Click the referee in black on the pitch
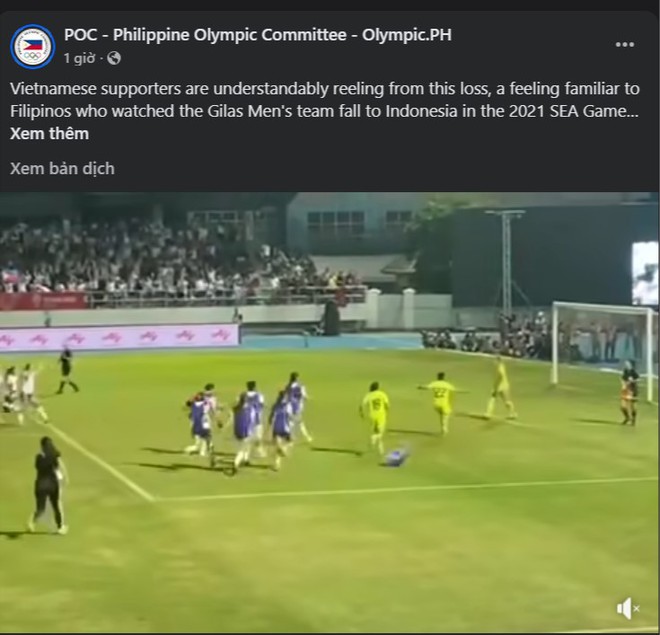 pos(67,370)
